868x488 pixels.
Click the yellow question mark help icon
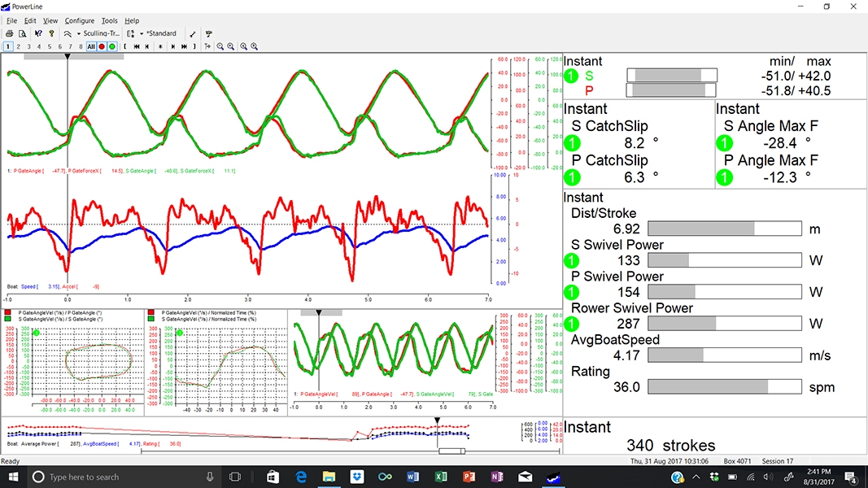coord(51,33)
